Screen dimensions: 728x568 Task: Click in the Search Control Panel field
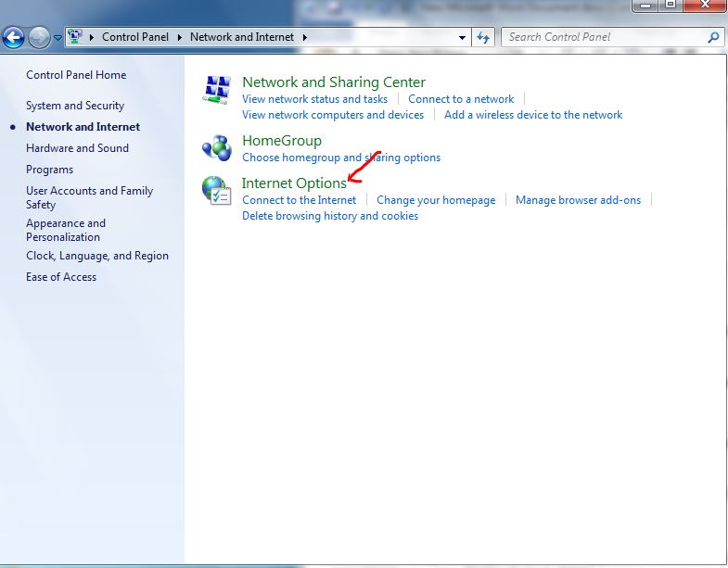(x=603, y=38)
